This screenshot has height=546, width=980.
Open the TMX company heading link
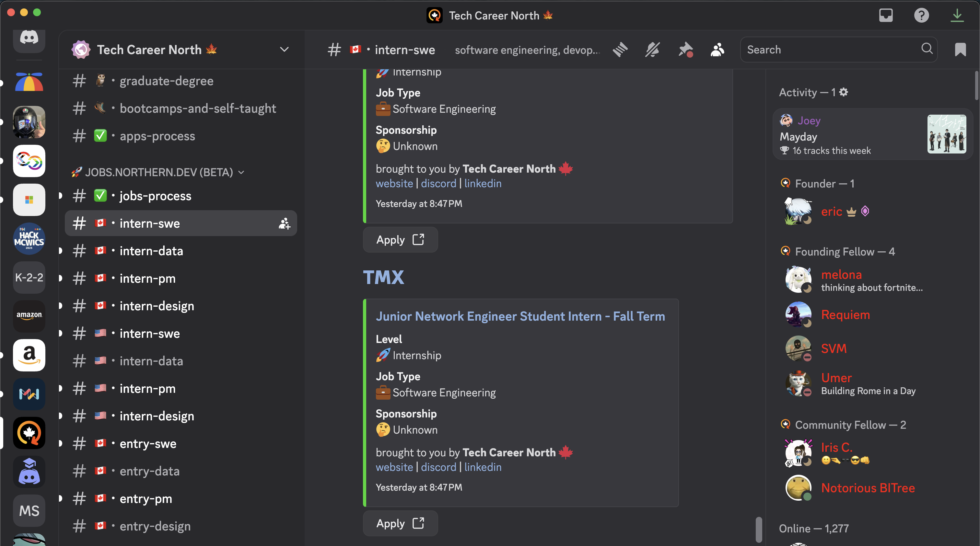pos(383,277)
